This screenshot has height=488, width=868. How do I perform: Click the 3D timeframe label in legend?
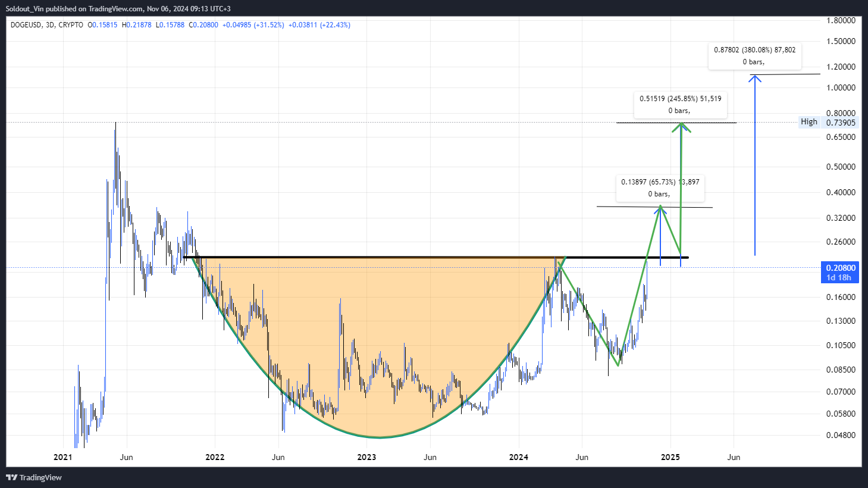coord(50,25)
